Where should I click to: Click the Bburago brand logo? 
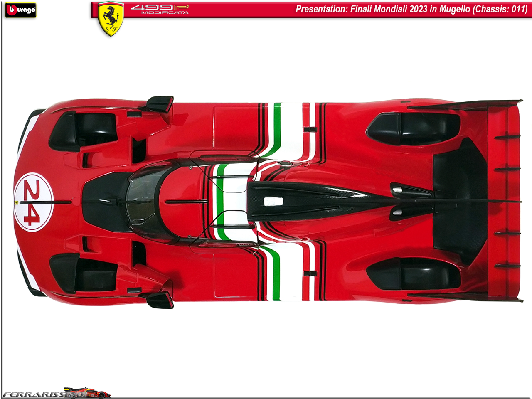[20, 10]
